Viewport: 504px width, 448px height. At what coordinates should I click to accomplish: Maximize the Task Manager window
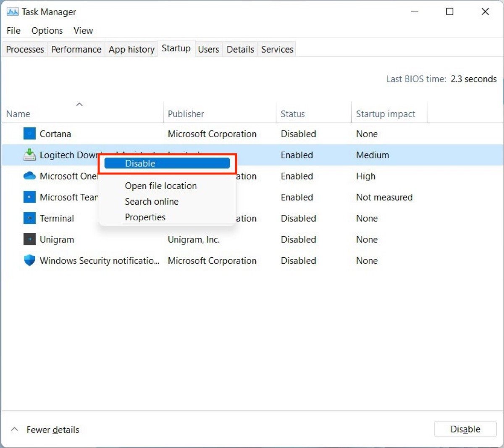pyautogui.click(x=449, y=11)
